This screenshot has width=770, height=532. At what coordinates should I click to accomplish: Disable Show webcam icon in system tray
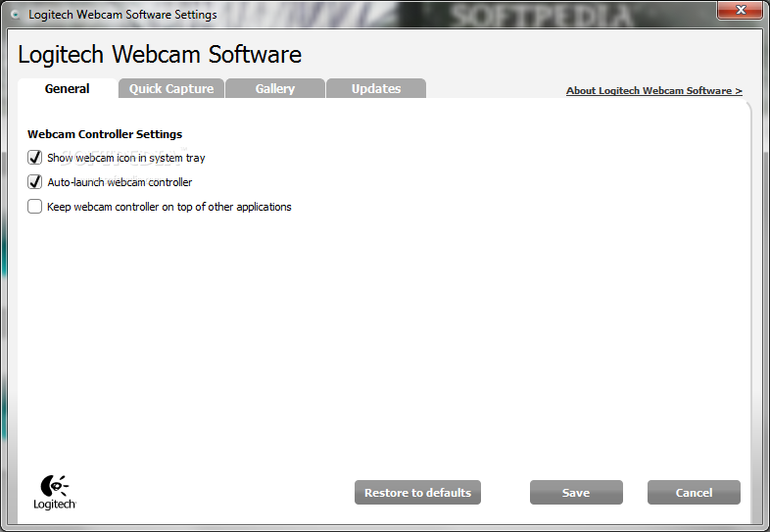35,158
